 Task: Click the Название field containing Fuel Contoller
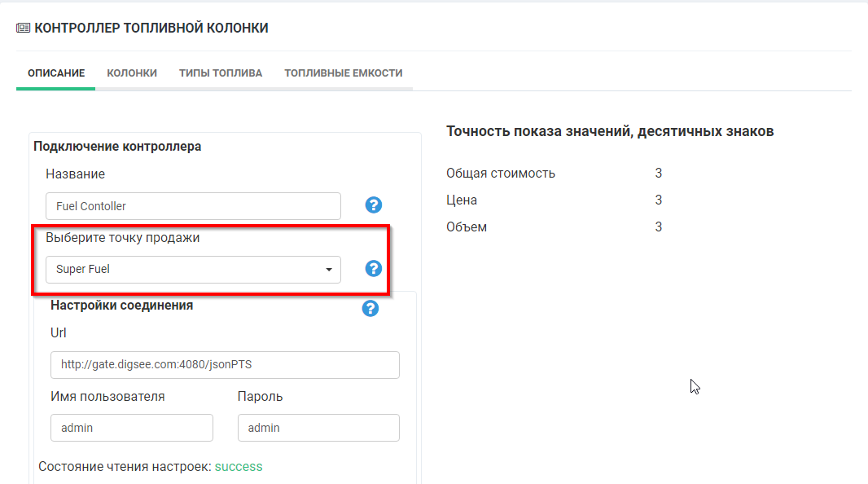[x=193, y=206]
